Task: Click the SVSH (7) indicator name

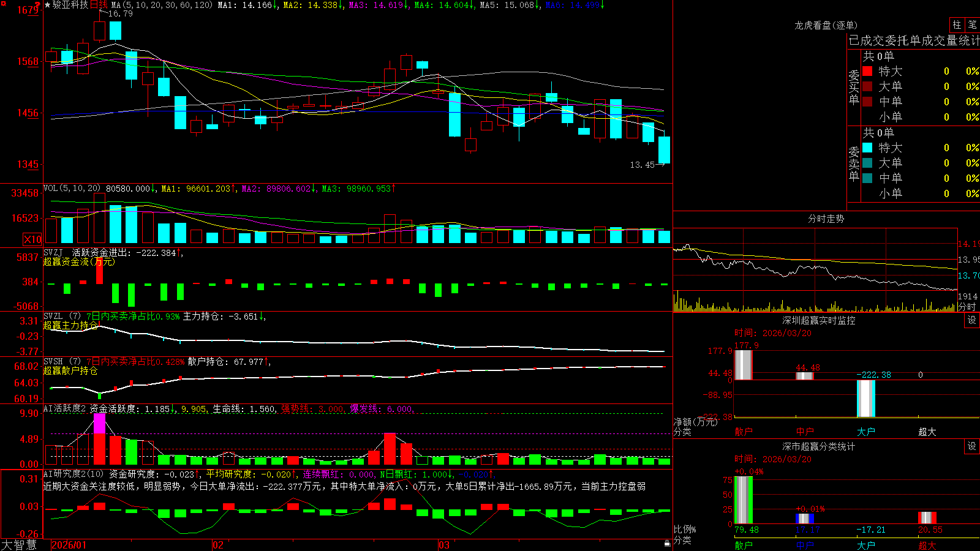Action: pos(62,362)
